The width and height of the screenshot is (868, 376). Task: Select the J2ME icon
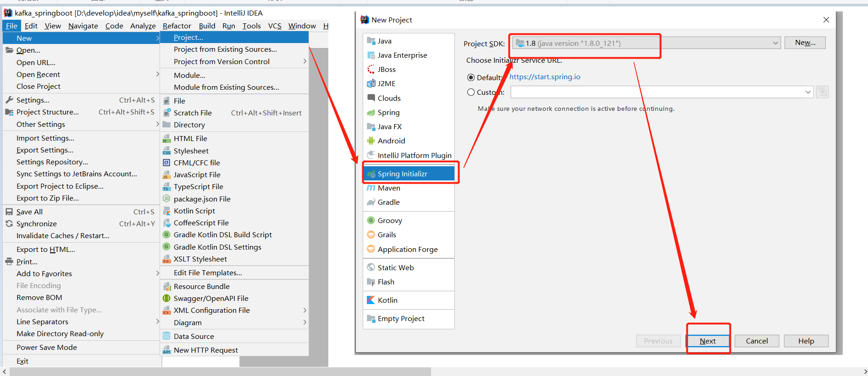tap(371, 83)
